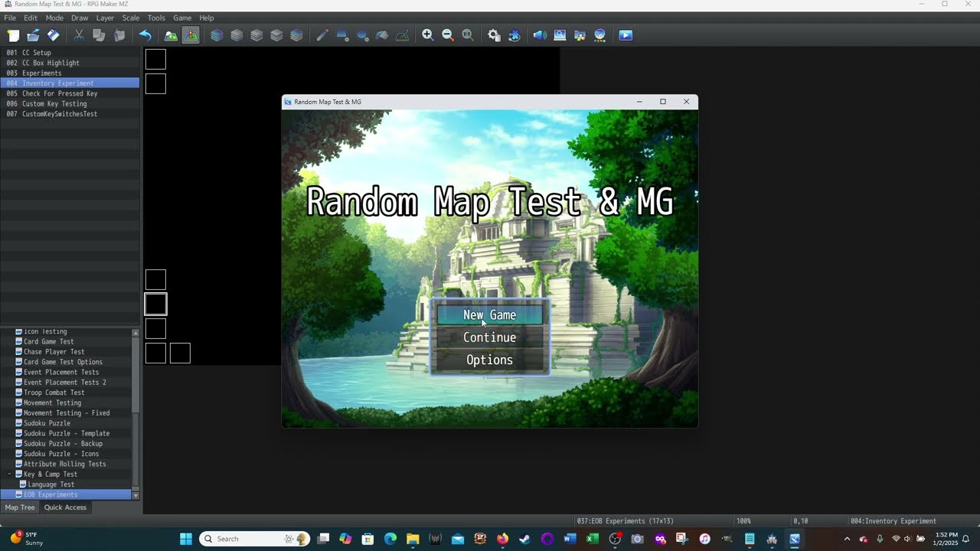Select the Ellipse drawing tool

362,35
